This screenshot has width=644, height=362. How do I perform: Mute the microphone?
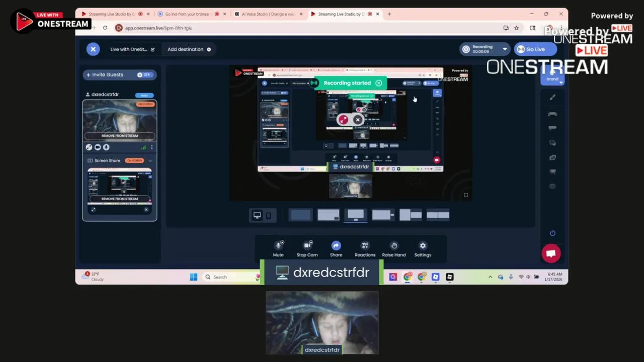point(278,248)
